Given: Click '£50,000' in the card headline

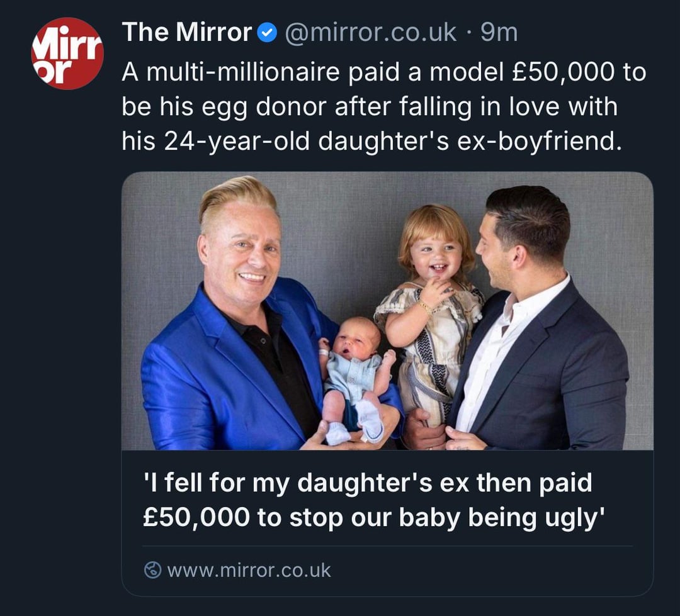Looking at the screenshot, I should click(x=195, y=517).
